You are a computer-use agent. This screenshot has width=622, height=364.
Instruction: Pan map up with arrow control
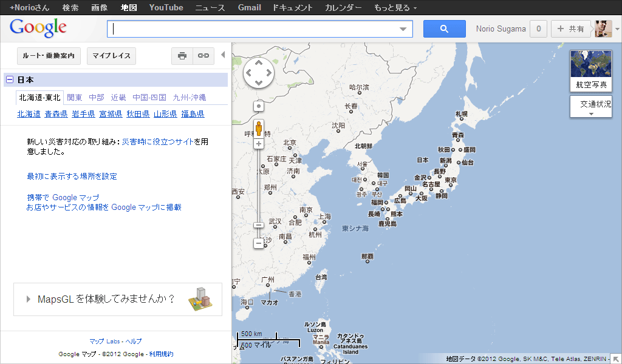[259, 62]
